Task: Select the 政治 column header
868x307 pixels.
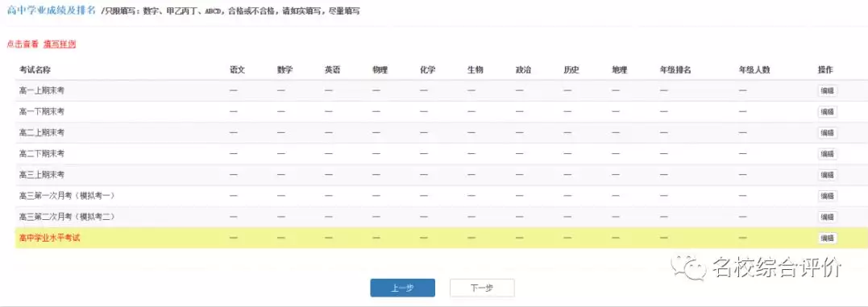Action: coord(524,69)
